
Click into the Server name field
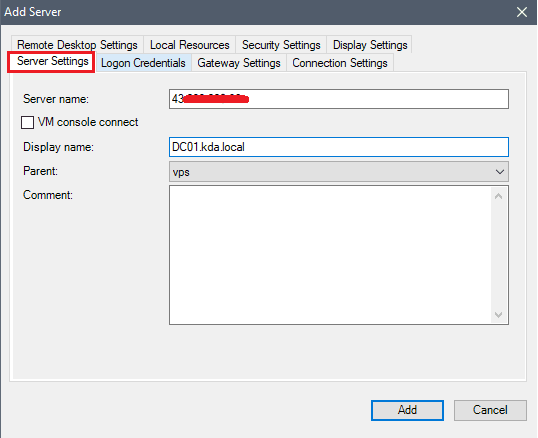click(339, 99)
